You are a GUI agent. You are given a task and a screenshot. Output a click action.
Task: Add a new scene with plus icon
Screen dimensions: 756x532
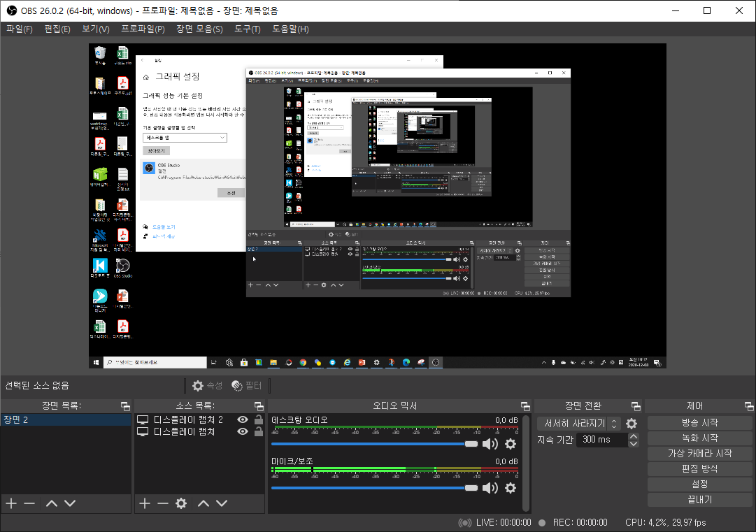(11, 503)
